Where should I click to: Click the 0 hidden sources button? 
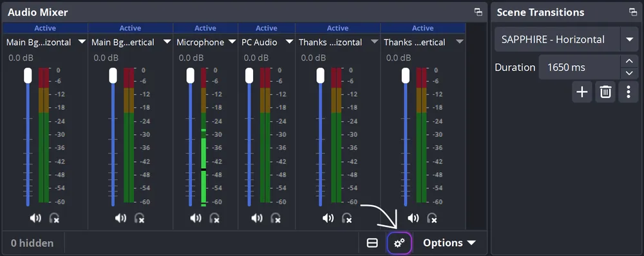click(x=32, y=243)
